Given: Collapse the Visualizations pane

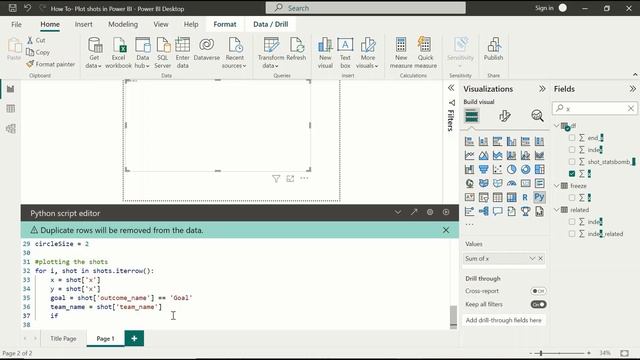Looking at the screenshot, I should [x=542, y=89].
